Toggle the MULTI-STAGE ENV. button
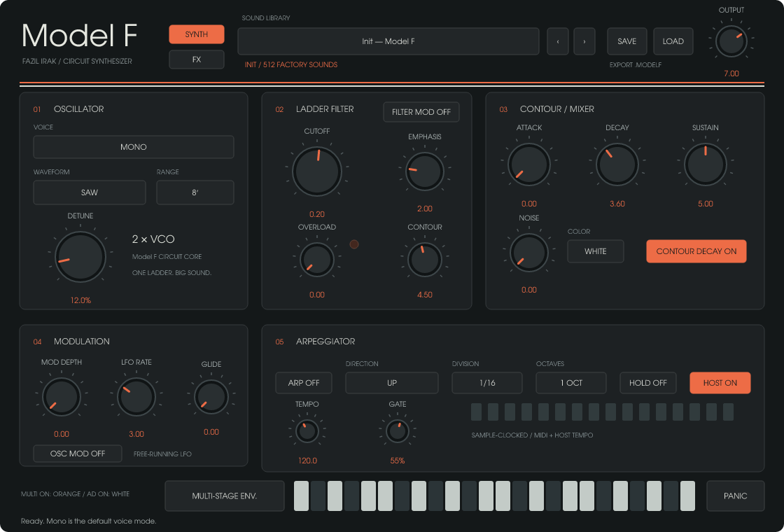Screen dimensions: 784x532 [x=225, y=496]
